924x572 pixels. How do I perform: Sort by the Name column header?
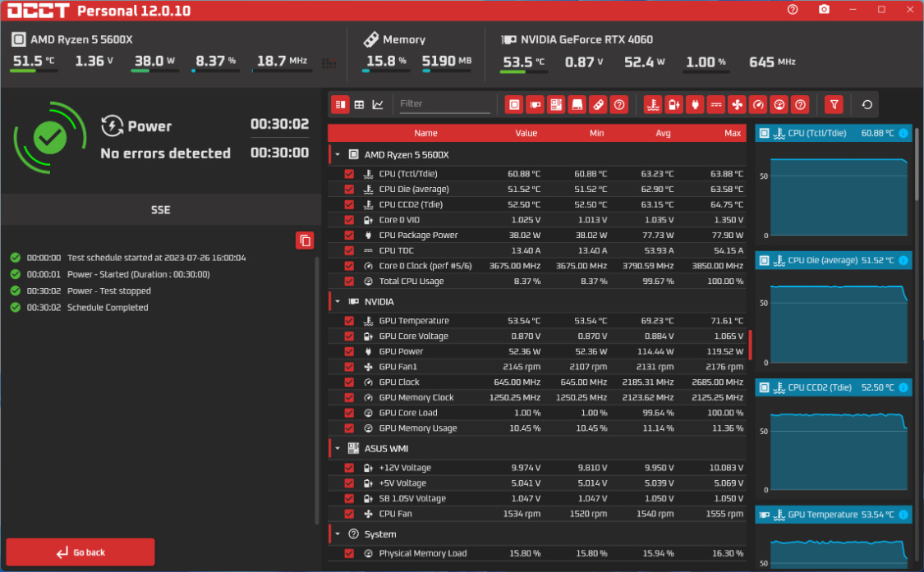pos(425,133)
